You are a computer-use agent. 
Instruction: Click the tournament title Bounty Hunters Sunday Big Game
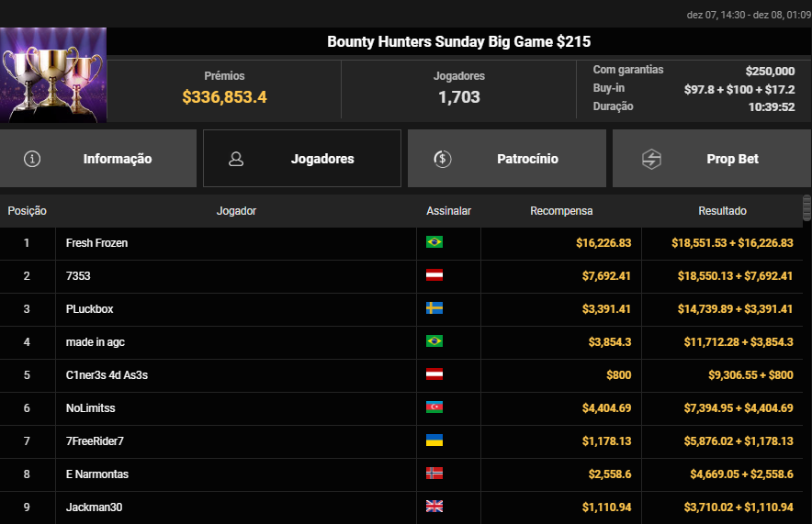tap(459, 42)
